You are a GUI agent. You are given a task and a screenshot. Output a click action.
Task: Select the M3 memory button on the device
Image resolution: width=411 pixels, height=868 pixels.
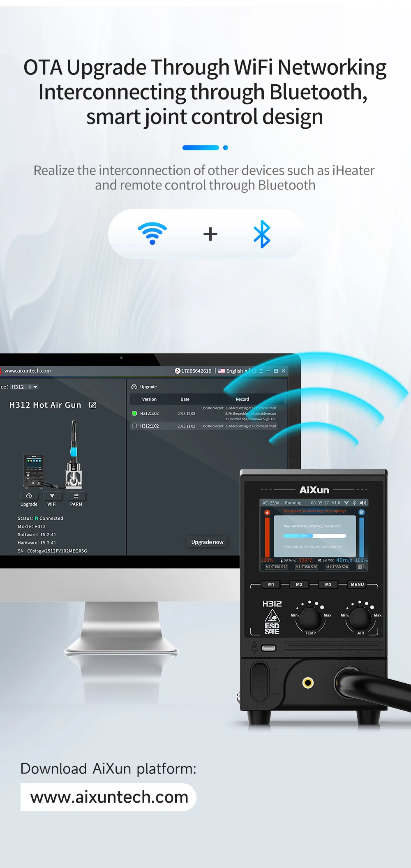pyautogui.click(x=328, y=584)
